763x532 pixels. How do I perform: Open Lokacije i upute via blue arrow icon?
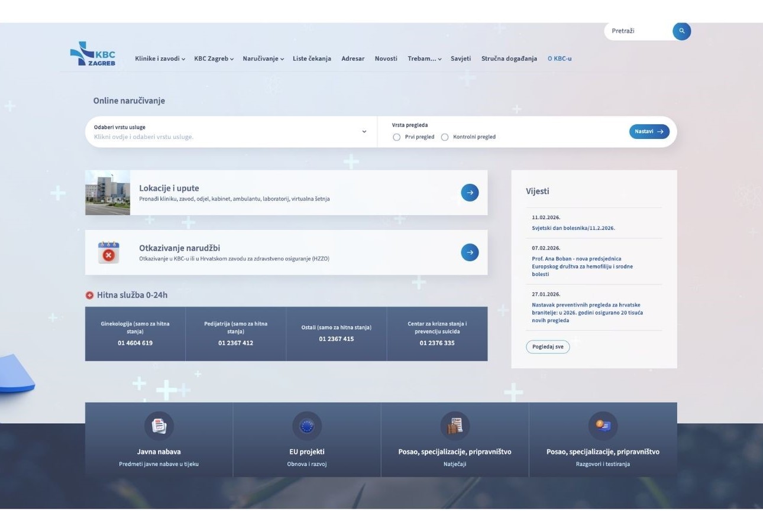(469, 192)
